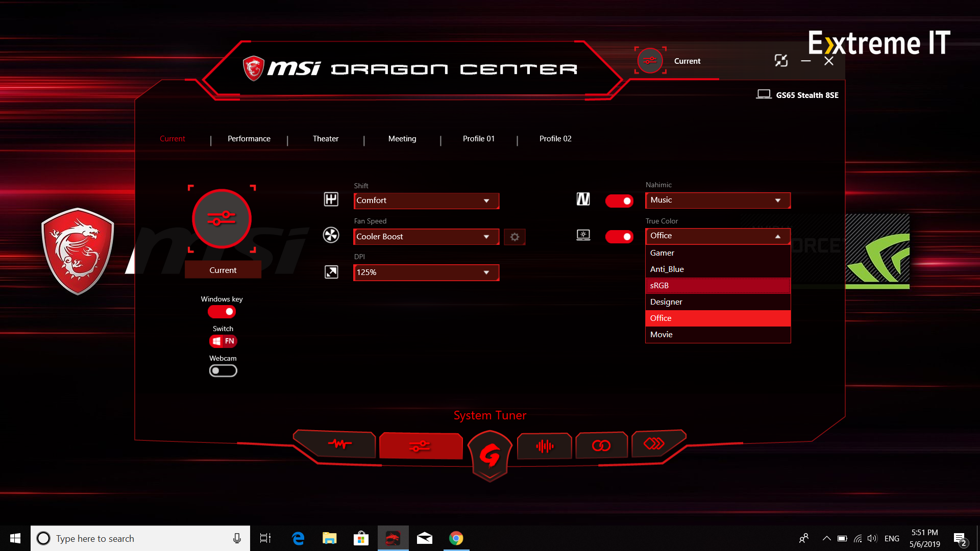
Task: Click the DPI scaling arrow icon
Action: click(331, 272)
